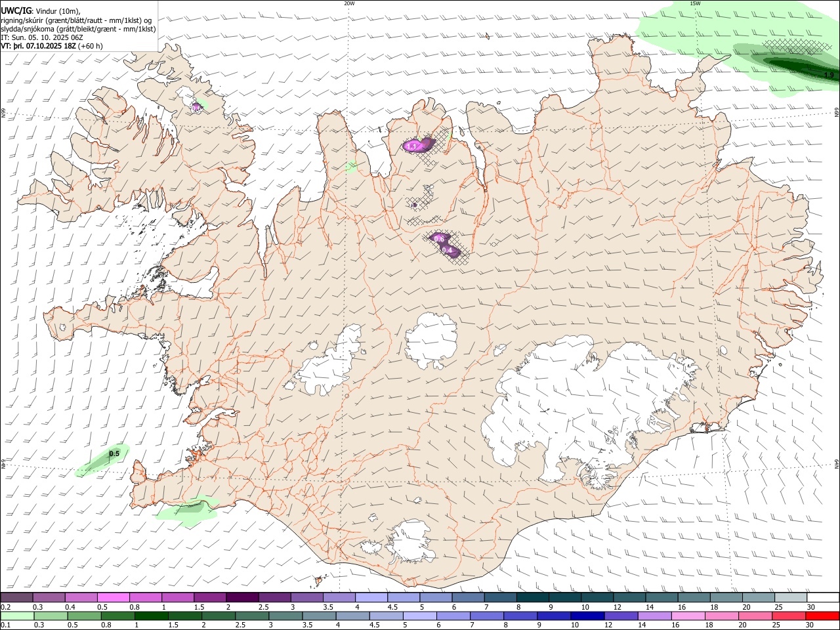
Task: Click the white 30 swatch in upper scale
Action: click(x=822, y=597)
